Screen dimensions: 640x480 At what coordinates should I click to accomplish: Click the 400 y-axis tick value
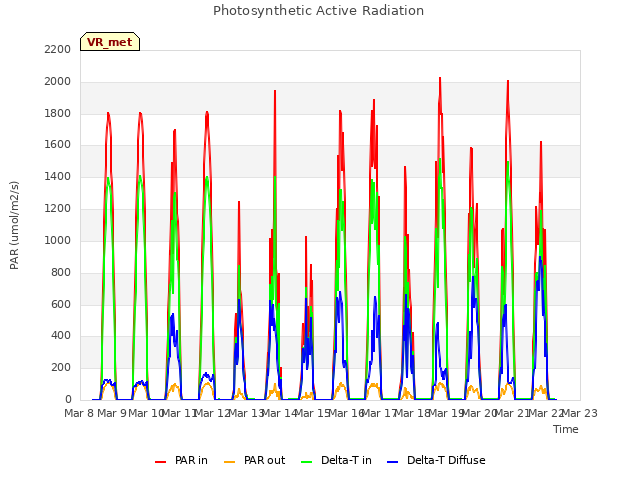(x=61, y=336)
